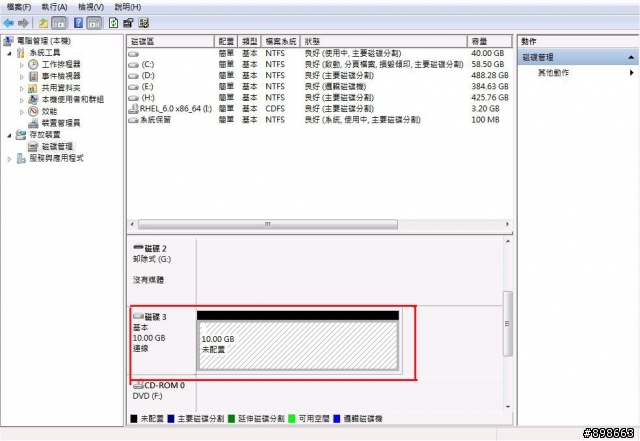Click the 存放裝置 storage icon
640x441 pixels.
(x=20, y=135)
